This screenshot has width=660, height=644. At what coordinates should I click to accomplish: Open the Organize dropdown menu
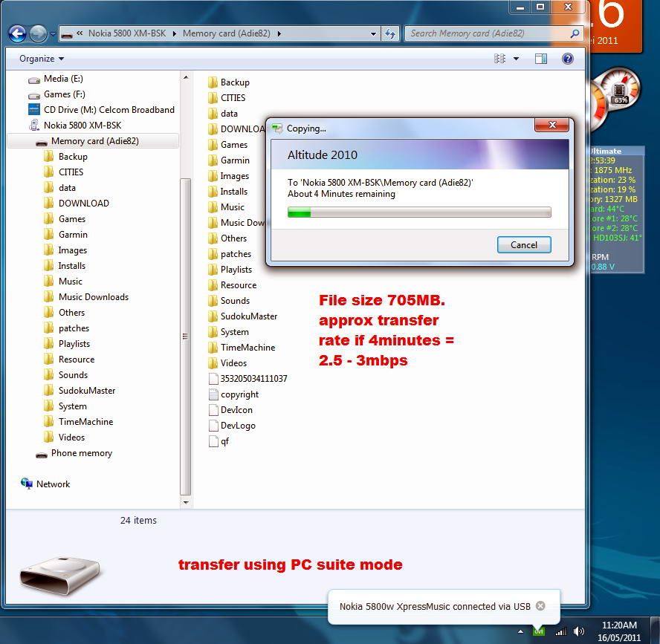42,59
